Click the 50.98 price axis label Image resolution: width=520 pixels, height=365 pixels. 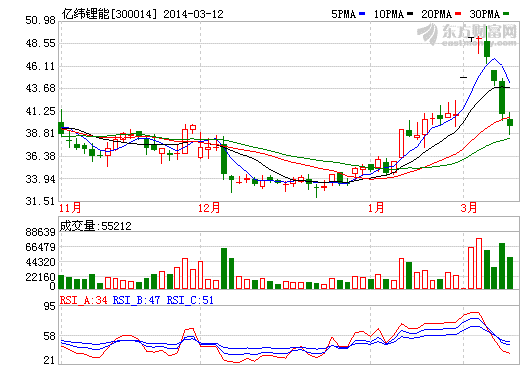[40, 20]
